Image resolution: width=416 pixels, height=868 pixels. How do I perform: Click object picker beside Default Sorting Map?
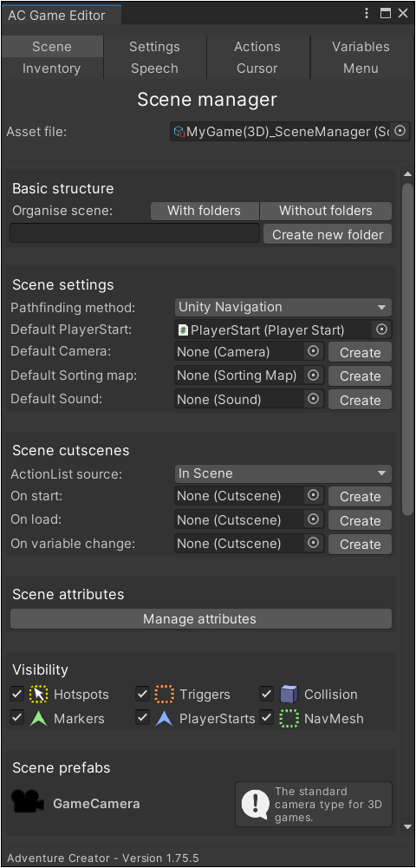pyautogui.click(x=313, y=375)
